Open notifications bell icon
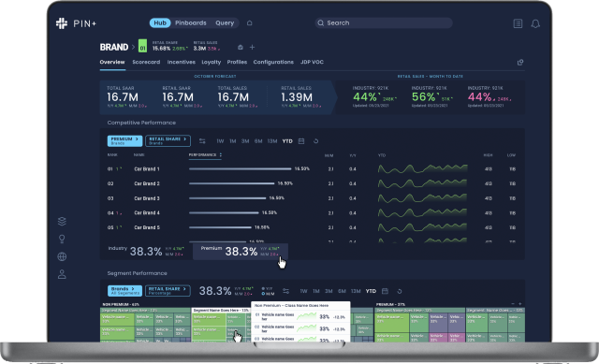This screenshot has height=364, width=599. point(535,23)
